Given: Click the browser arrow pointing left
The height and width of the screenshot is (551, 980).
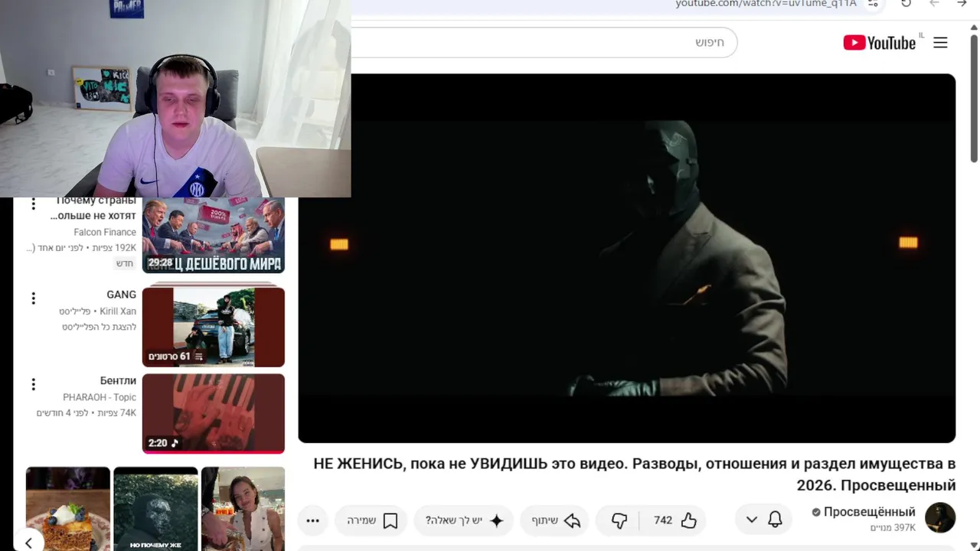Looking at the screenshot, I should 934,4.
